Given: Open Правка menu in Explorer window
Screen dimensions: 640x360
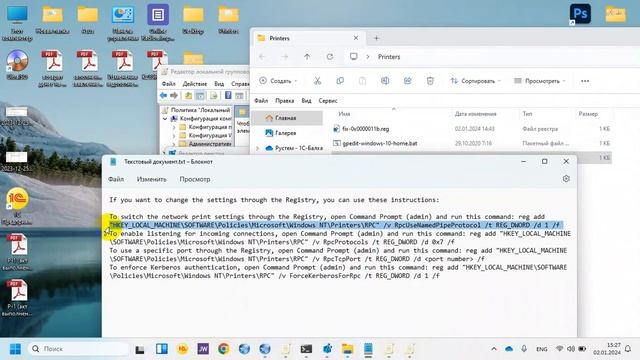Looking at the screenshot, I should tap(284, 100).
